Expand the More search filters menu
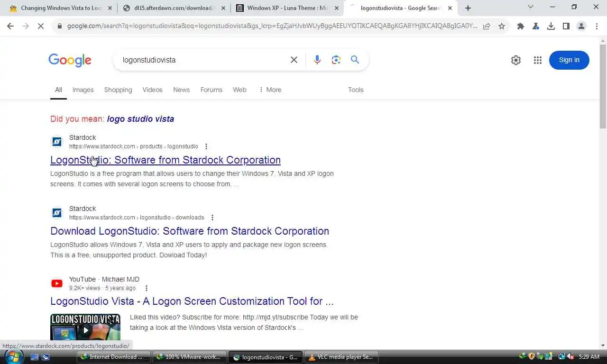The width and height of the screenshot is (607, 364). coord(270,90)
